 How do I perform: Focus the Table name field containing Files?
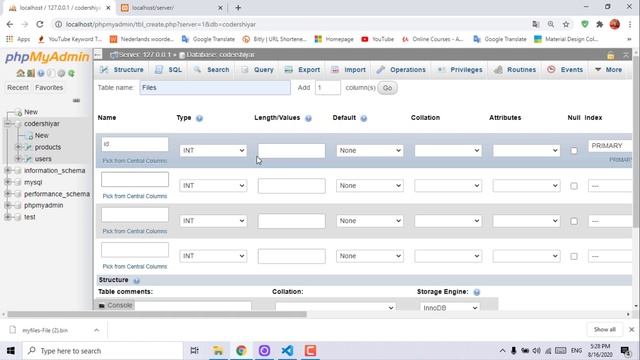[x=215, y=88]
